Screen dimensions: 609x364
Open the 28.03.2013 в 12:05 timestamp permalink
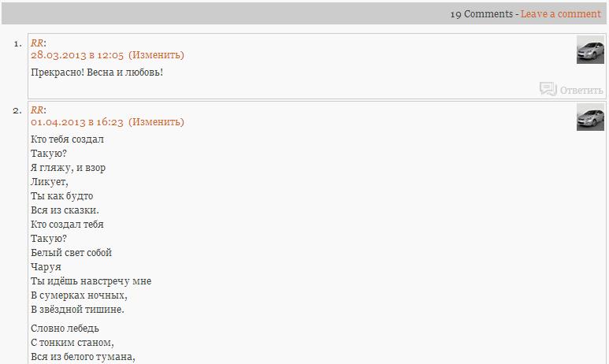(77, 55)
